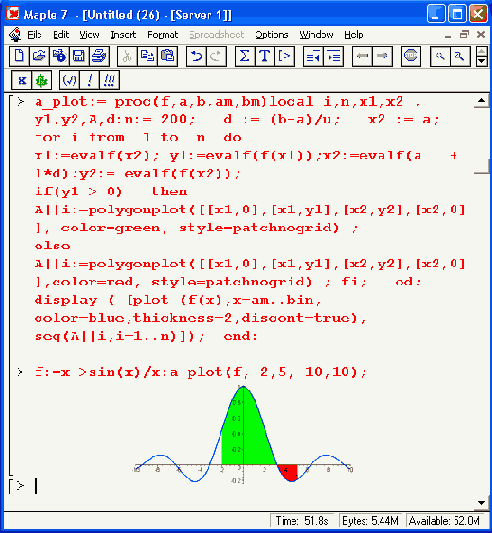This screenshot has height=533, width=492.
Task: Open the Options menu
Action: pos(272,35)
